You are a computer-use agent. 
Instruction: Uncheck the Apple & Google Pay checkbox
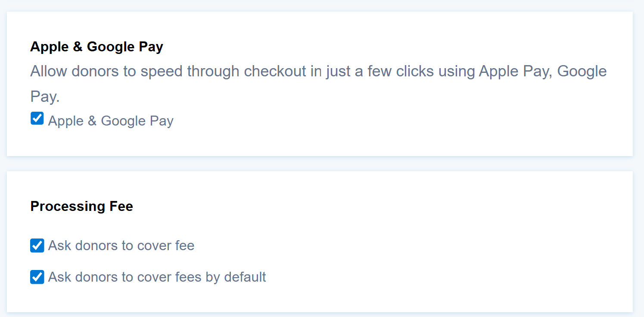(x=37, y=118)
